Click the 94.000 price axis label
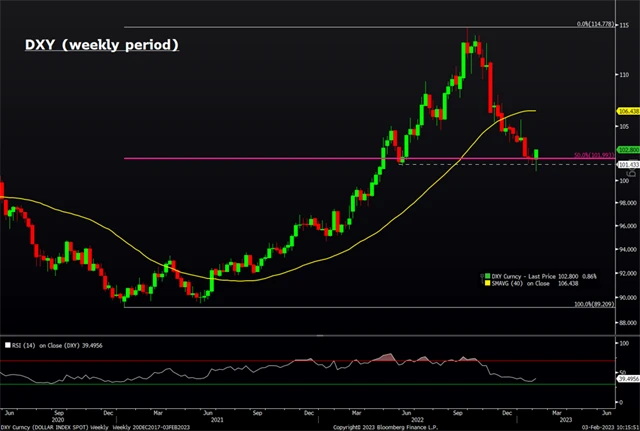This screenshot has height=431, width=640. click(x=628, y=249)
